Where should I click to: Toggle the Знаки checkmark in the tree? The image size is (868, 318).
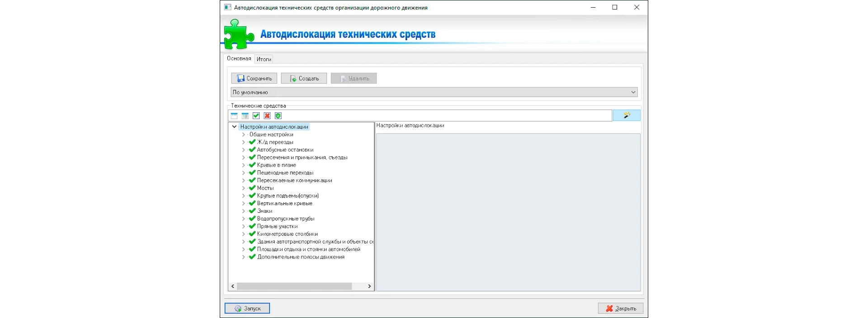point(252,211)
